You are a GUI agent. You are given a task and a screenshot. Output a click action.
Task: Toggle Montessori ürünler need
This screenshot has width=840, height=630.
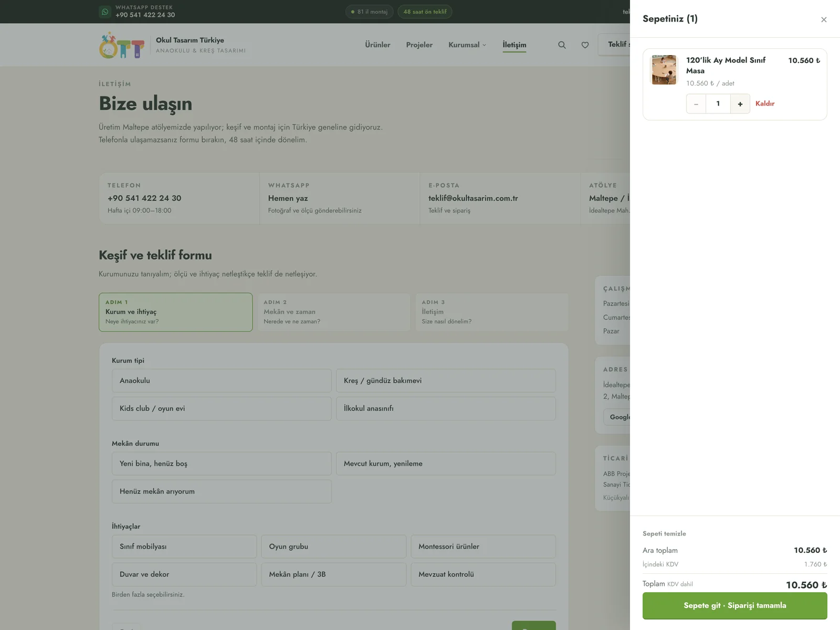[483, 547]
